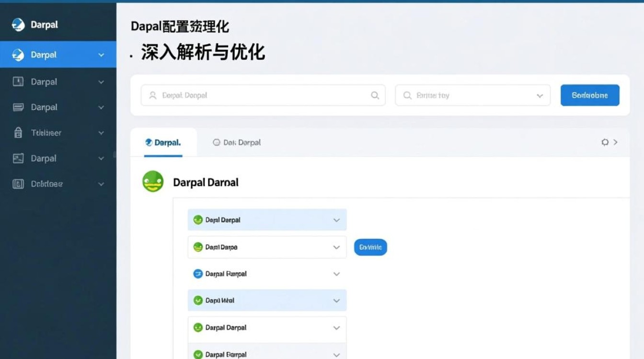This screenshot has width=644, height=359.
Task: Open the lock icon beside Telehier
Action: coord(17,133)
